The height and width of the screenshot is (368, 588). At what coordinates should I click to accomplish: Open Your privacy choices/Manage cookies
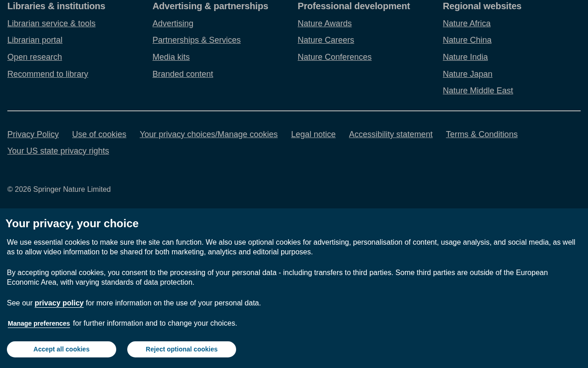(209, 134)
